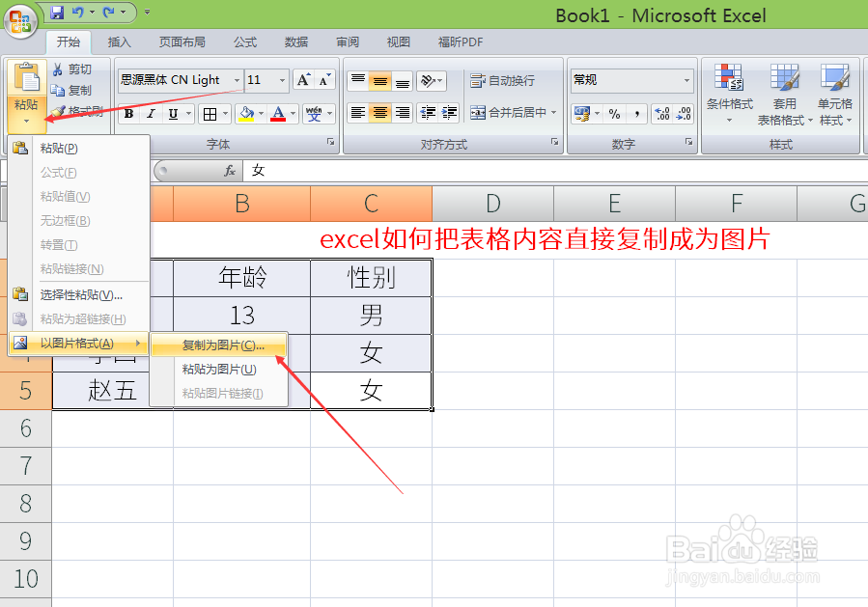Save the workbook using quick access icon
Image resolution: width=868 pixels, height=607 pixels.
click(x=57, y=13)
